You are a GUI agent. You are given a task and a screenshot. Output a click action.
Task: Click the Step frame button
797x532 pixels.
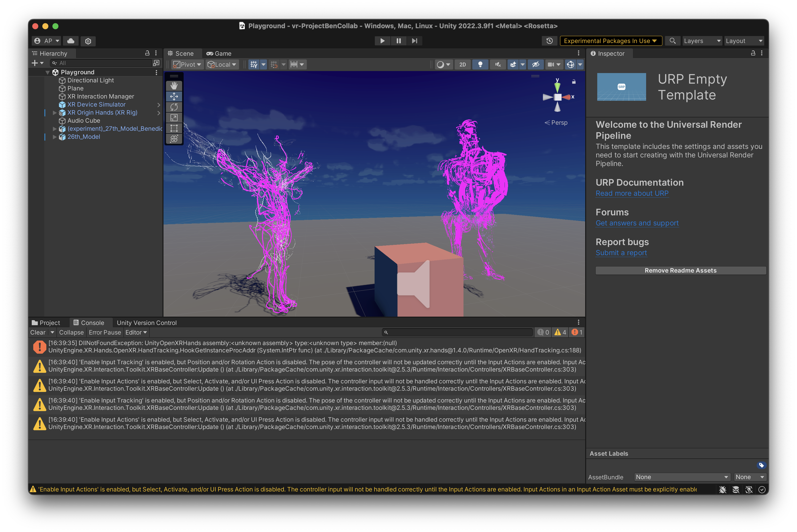414,41
